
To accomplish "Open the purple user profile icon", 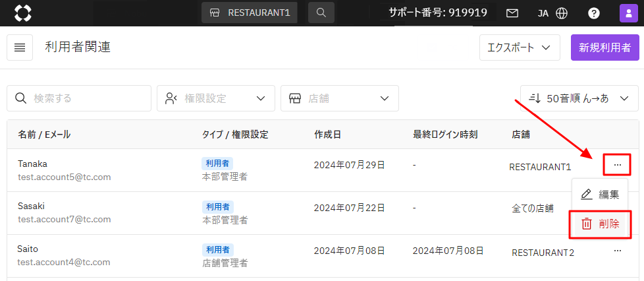I will point(628,13).
